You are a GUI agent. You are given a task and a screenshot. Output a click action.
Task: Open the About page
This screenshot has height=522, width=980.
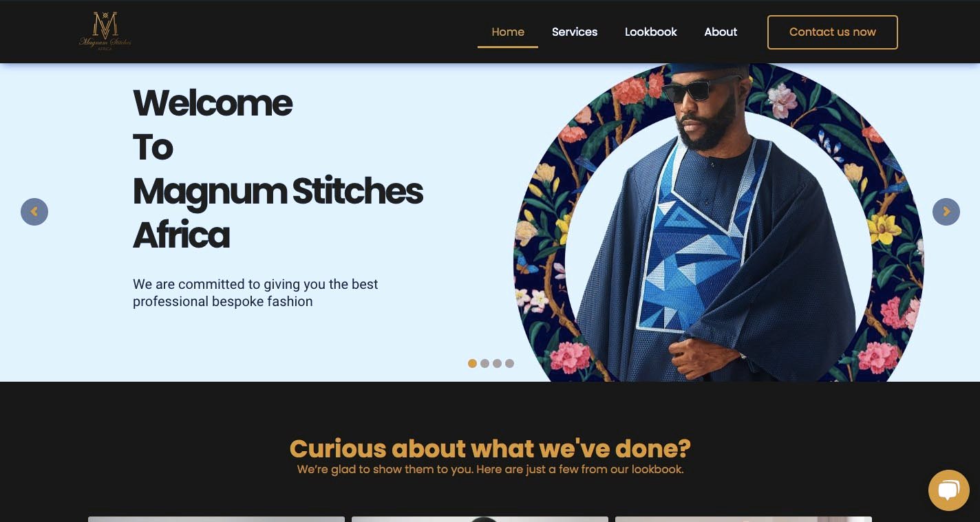721,32
